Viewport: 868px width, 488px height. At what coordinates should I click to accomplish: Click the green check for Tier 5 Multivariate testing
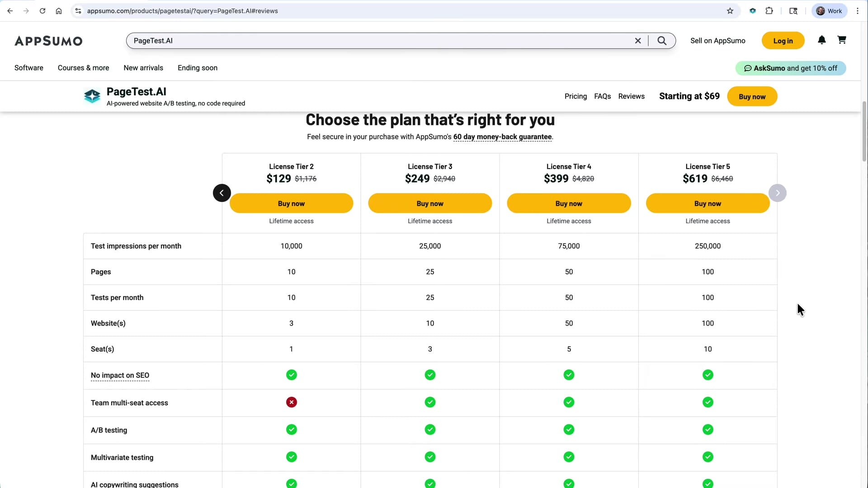point(708,457)
